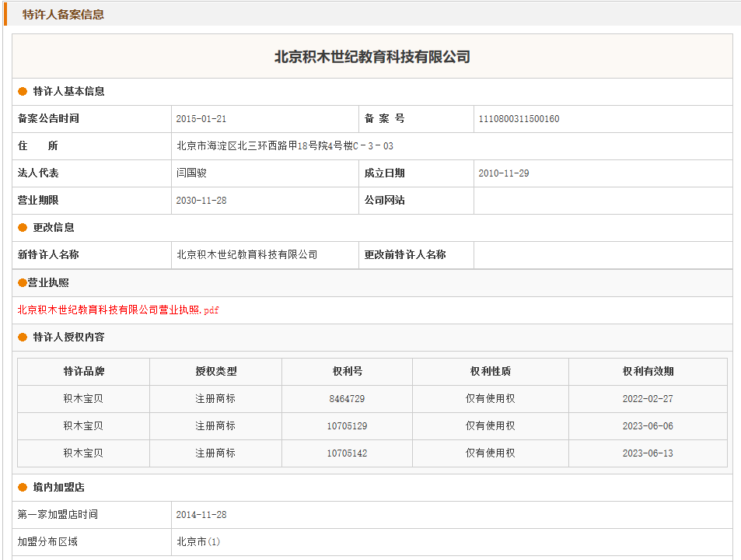The height and width of the screenshot is (560, 741).
Task: Select the row with 权利号 8464729
Action: coord(346,399)
